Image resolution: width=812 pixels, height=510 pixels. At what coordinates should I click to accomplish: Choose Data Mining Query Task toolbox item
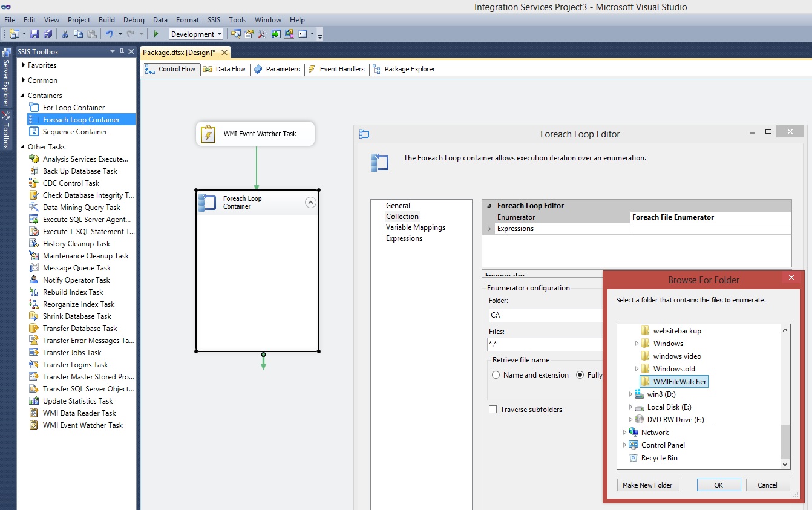pos(82,208)
